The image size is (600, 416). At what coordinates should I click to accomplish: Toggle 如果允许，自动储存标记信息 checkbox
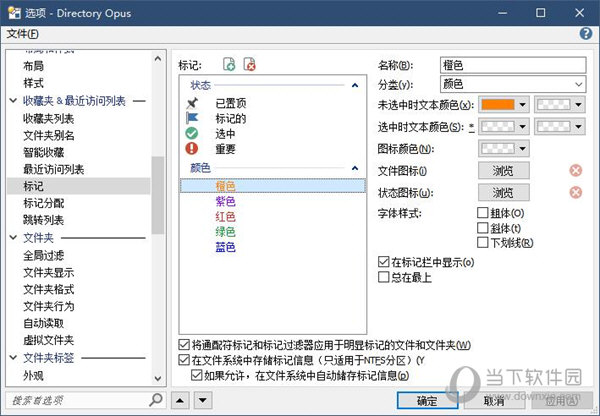tap(196, 375)
